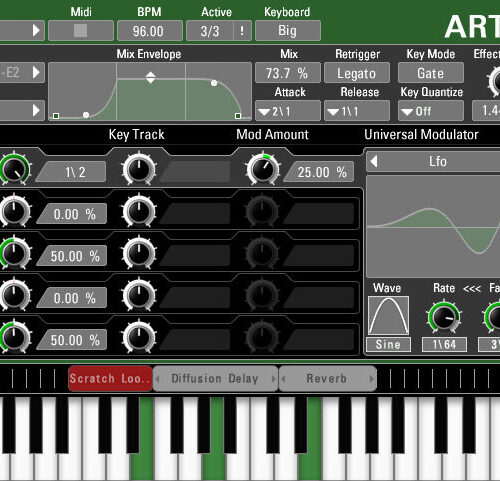Click the Key Track knob in the 1\2 row

[139, 169]
